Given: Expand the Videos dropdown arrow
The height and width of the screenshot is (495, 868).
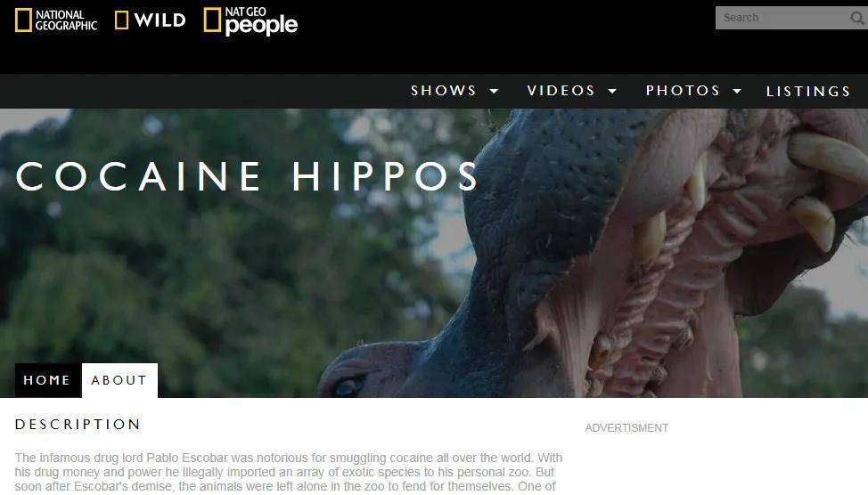Looking at the screenshot, I should click(x=612, y=92).
